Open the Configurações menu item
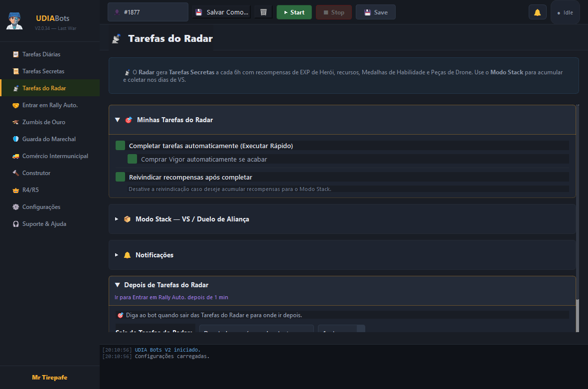Viewport: 588px width, 389px height. (50, 207)
